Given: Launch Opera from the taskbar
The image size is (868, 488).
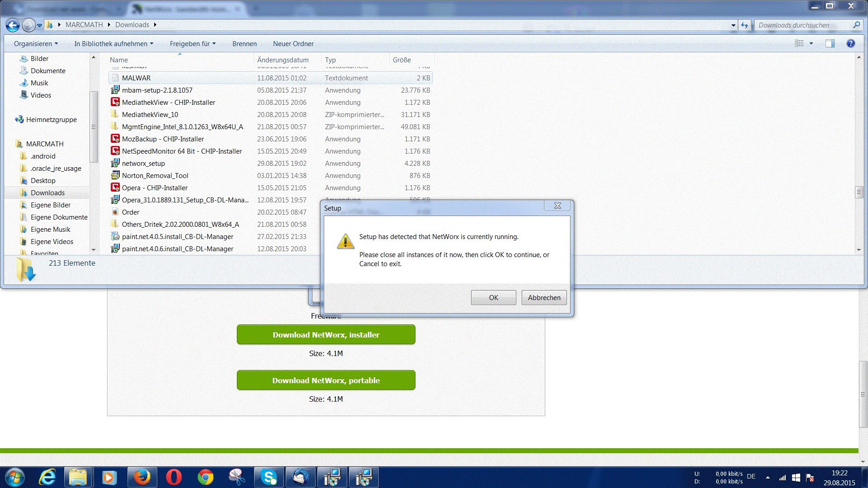Looking at the screenshot, I should tap(174, 477).
